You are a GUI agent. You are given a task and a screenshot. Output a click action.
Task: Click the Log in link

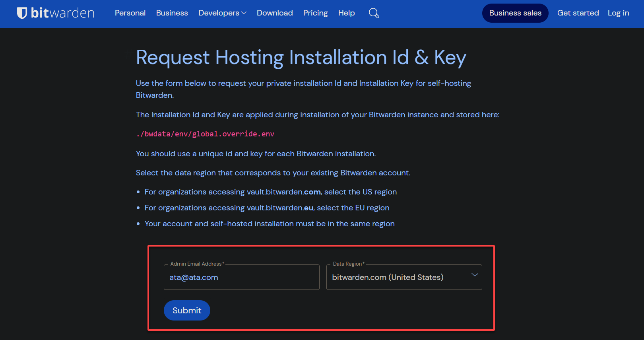618,13
